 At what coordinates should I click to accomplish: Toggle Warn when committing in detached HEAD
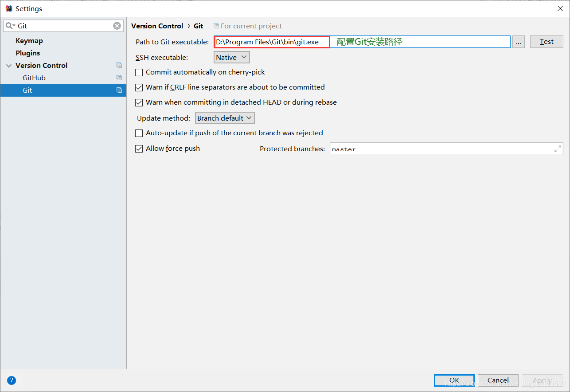click(x=139, y=102)
